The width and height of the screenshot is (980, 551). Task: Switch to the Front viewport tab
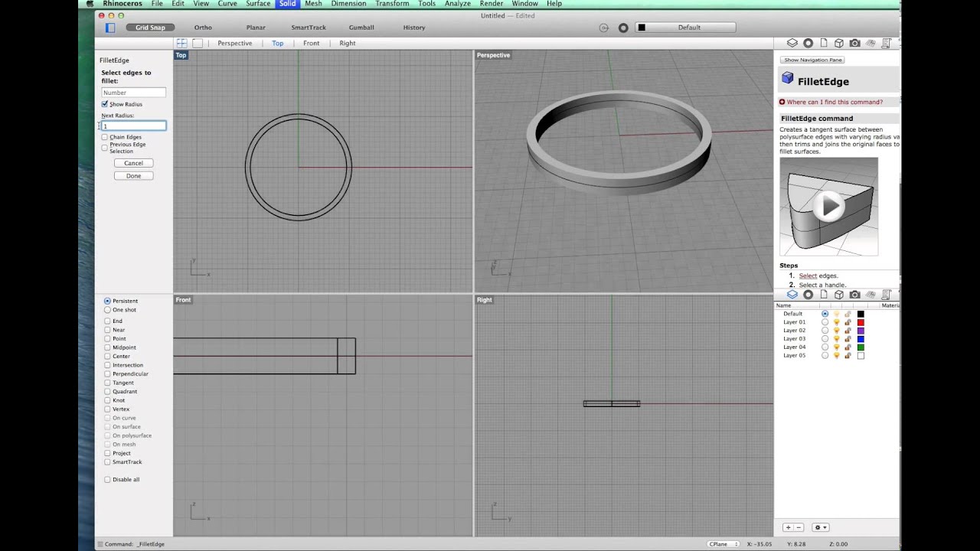(311, 43)
